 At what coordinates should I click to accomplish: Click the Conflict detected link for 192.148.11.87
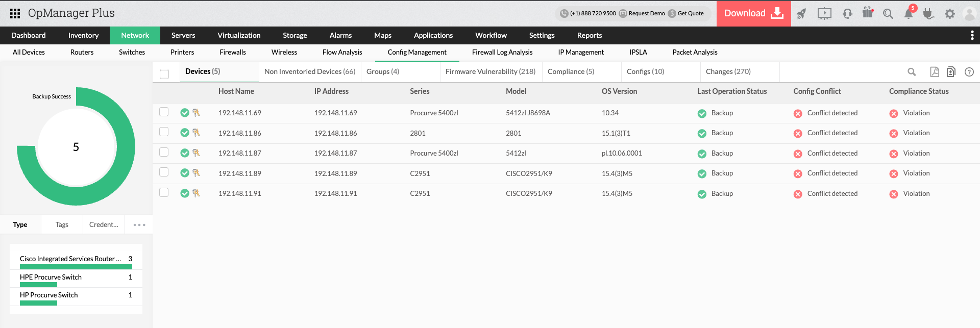pos(832,153)
